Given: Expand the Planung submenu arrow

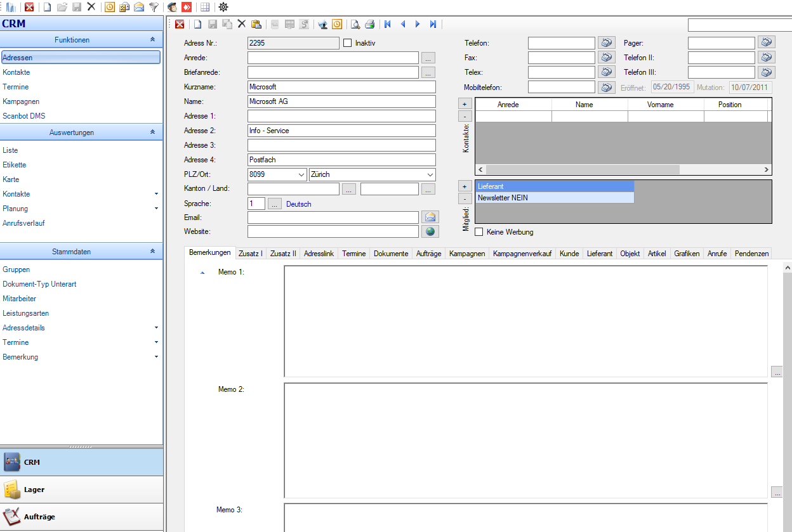Looking at the screenshot, I should pos(156,209).
